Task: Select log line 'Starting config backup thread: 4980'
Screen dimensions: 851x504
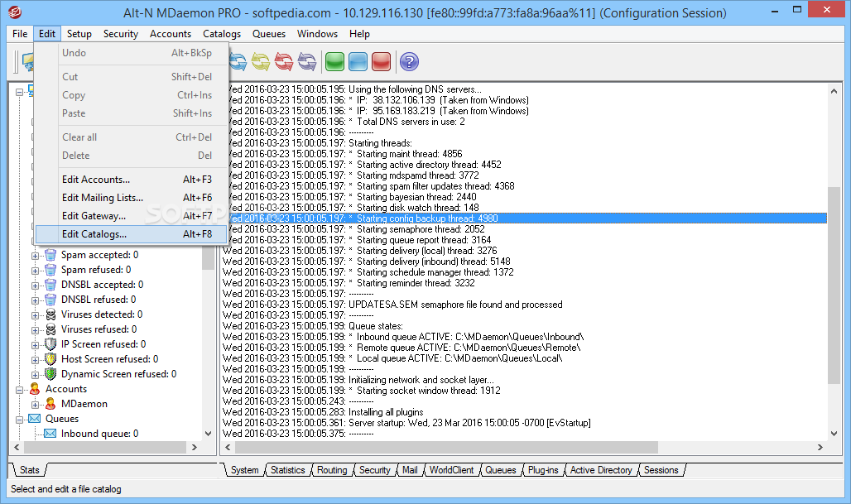Action: [524, 218]
